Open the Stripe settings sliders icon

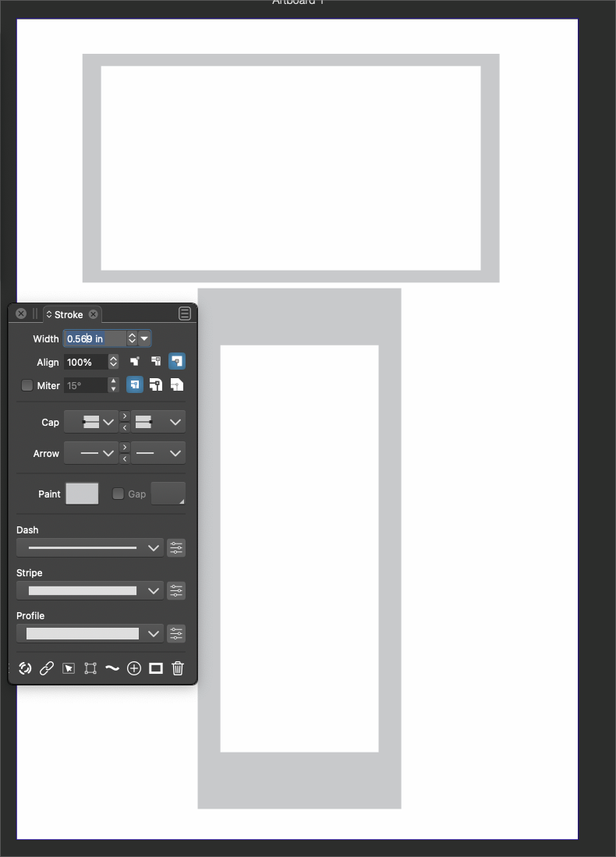[176, 591]
